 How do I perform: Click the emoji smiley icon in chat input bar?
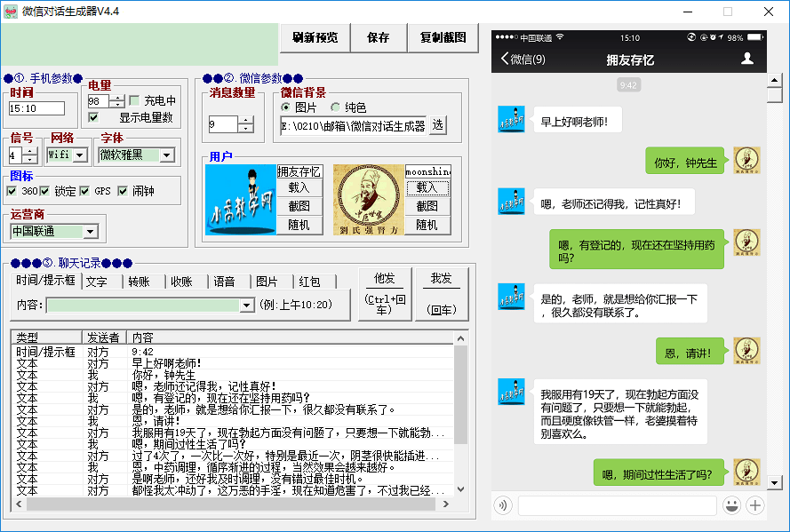coord(732,504)
